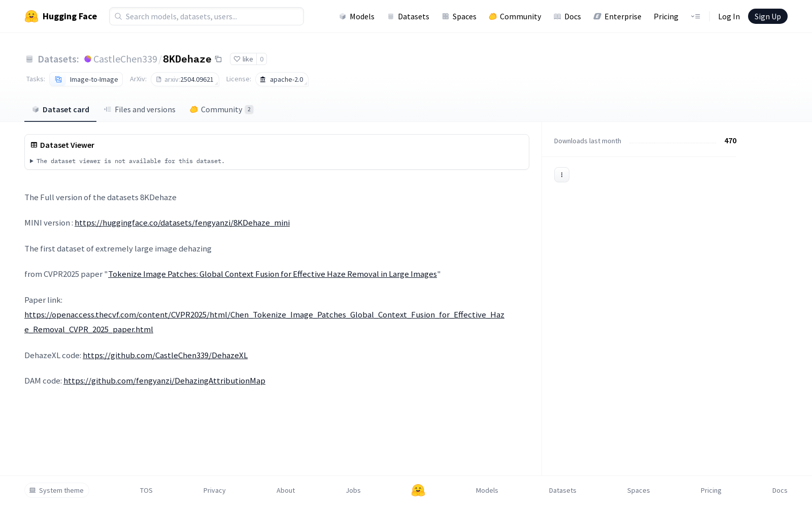Screen dimensions: 812x508
Task: Open the Docs footer link
Action: (780, 490)
